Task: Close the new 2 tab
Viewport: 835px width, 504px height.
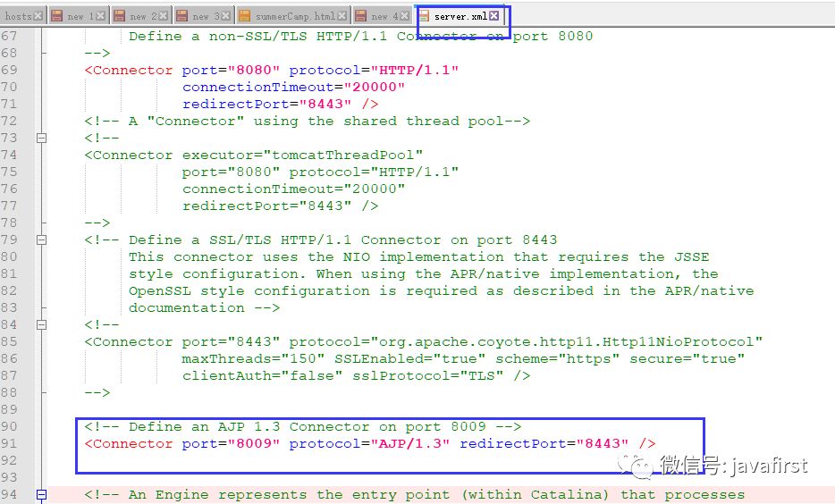Action: (163, 16)
